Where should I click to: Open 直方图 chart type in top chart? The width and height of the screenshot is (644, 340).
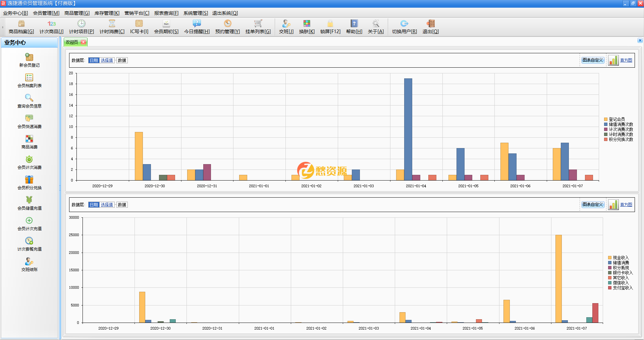tap(626, 60)
